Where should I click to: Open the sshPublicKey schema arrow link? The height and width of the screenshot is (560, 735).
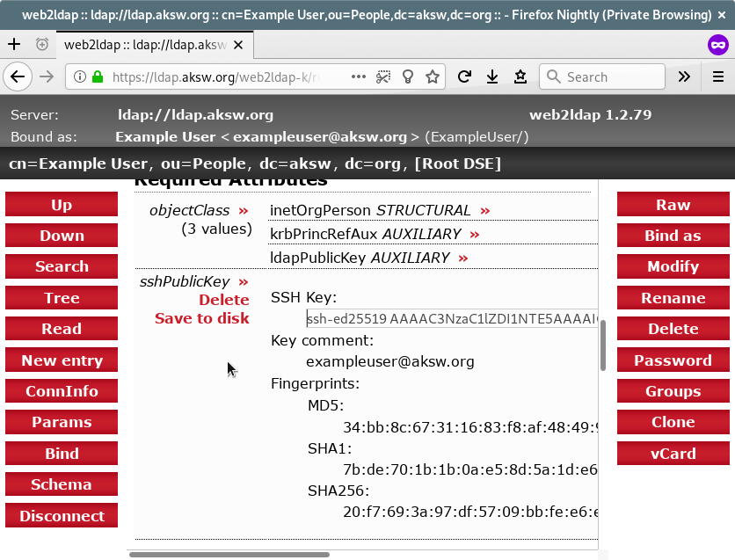coord(244,282)
